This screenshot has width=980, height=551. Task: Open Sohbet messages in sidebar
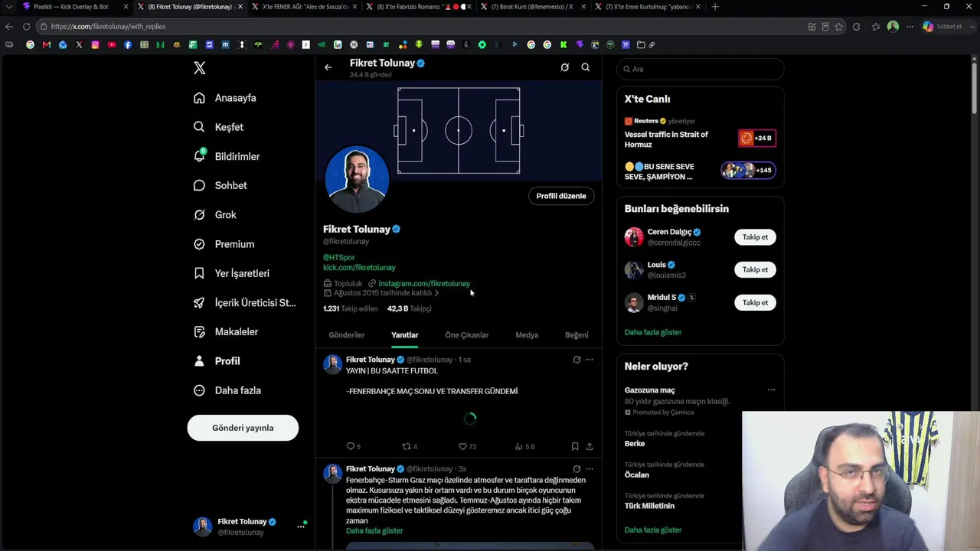(220, 185)
